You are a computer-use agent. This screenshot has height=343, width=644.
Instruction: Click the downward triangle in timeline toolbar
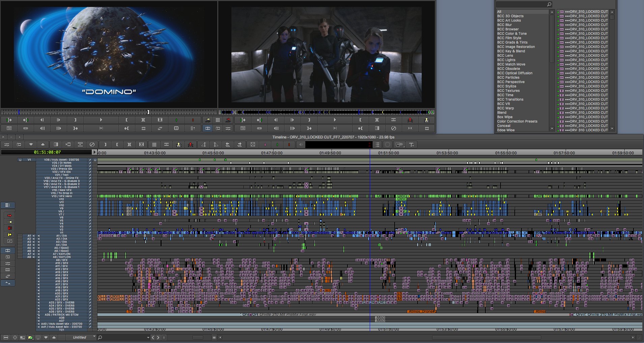[x=31, y=144]
